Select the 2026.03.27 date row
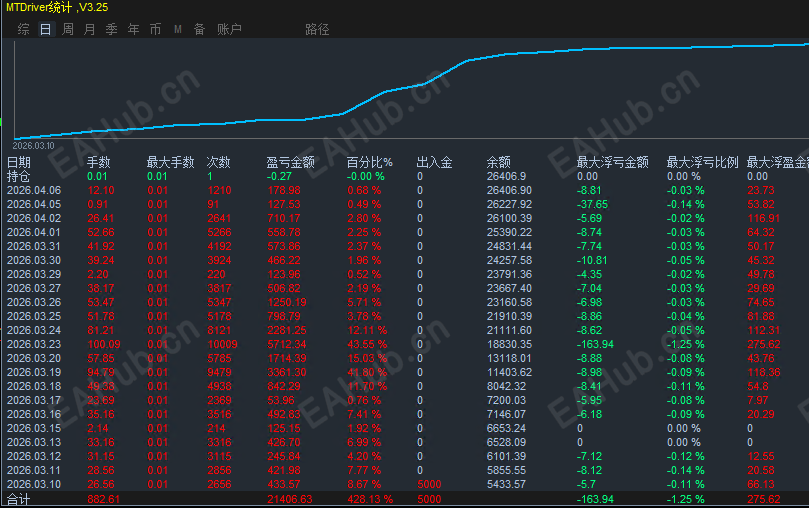The image size is (809, 508). pos(34,288)
